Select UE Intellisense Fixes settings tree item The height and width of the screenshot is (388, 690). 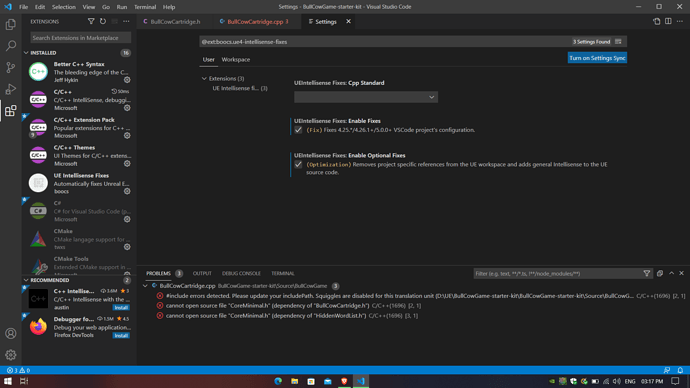pos(240,88)
